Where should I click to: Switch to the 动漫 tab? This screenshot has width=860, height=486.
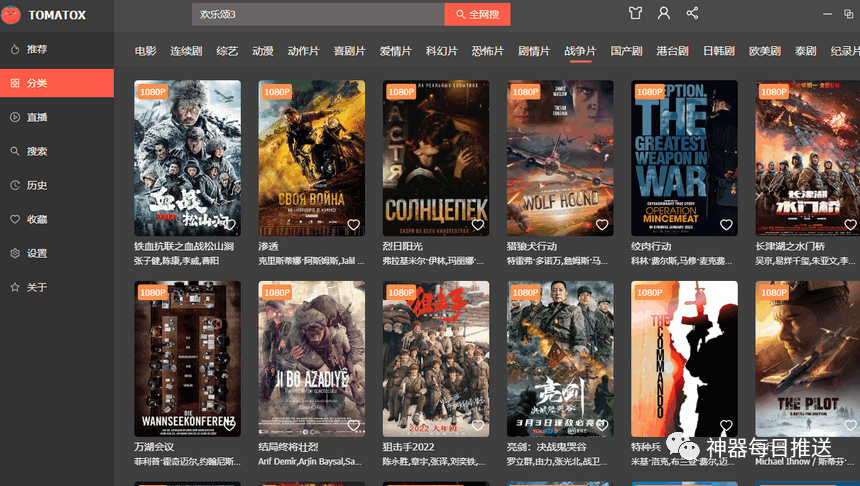263,51
